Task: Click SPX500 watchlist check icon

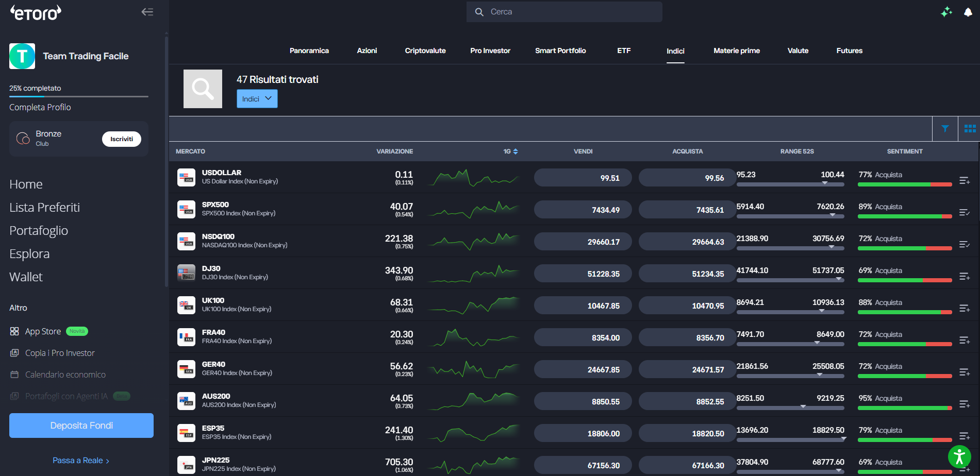Action: tap(965, 212)
